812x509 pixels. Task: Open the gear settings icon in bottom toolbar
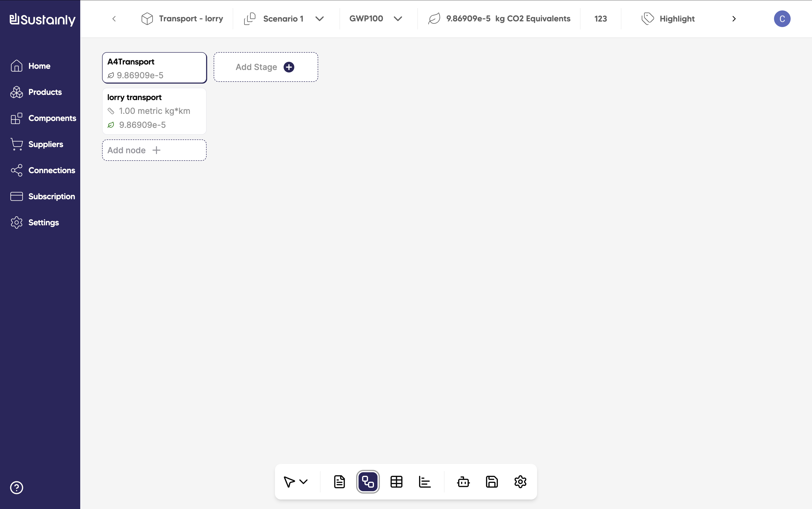click(x=520, y=482)
